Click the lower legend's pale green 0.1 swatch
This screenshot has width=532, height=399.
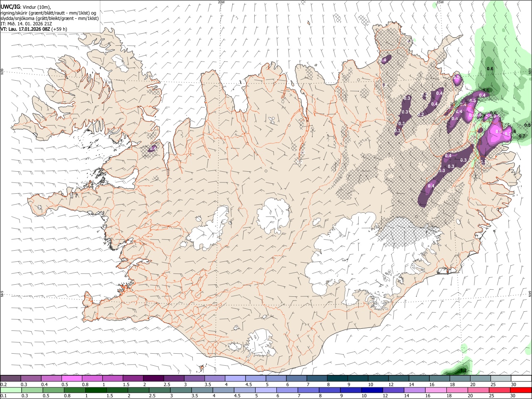tap(11, 390)
